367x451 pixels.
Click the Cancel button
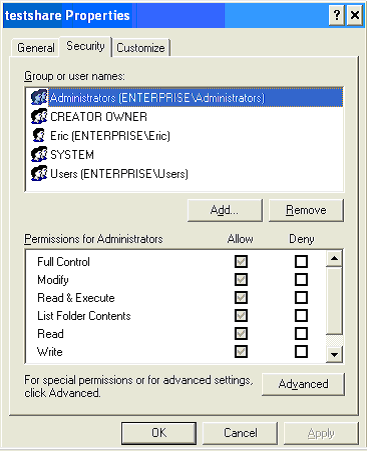[240, 433]
